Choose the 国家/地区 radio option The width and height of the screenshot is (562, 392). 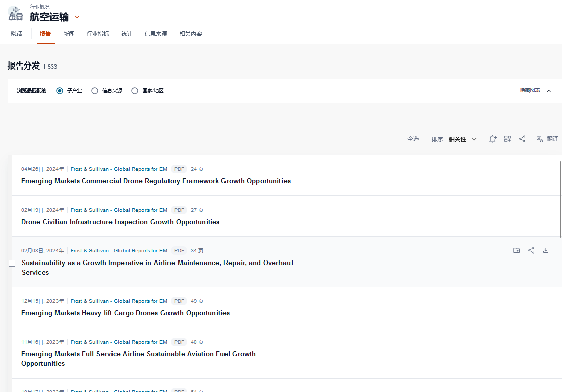[x=135, y=91]
